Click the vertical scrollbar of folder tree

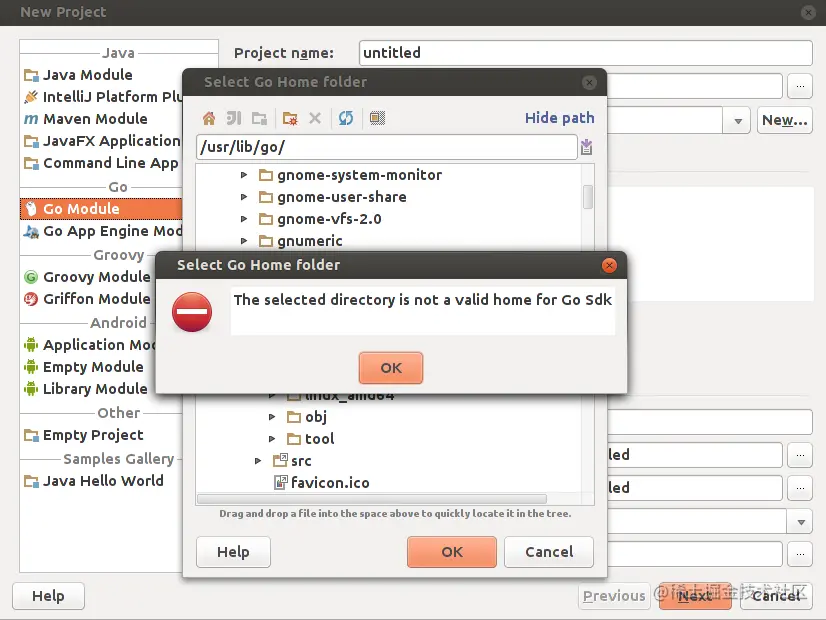pos(588,196)
